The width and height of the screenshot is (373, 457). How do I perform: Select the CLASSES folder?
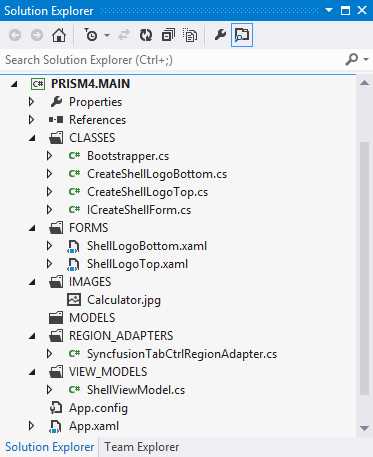[92, 138]
